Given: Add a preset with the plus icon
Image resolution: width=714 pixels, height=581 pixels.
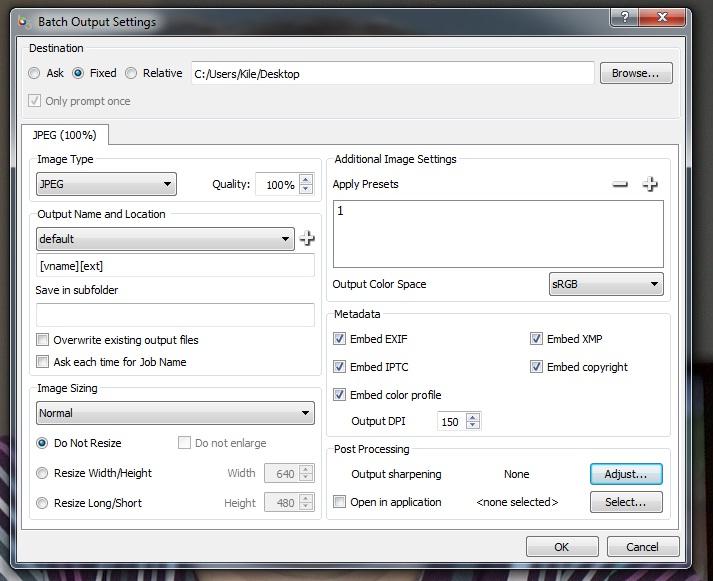Looking at the screenshot, I should (650, 184).
